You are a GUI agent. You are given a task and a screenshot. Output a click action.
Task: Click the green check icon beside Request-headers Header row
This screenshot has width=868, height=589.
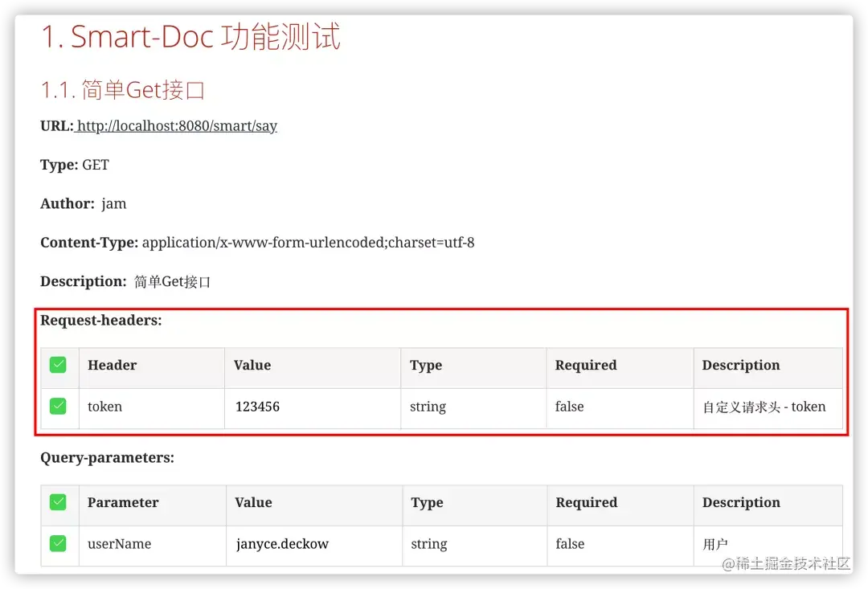[x=58, y=364]
